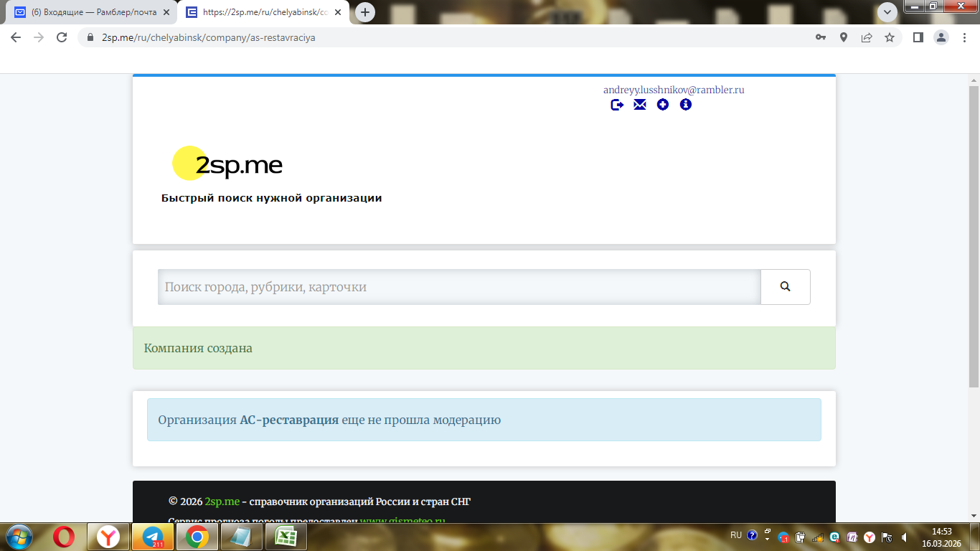The image size is (980, 551).
Task: Open the Chrome profile avatar
Action: pos(941,37)
